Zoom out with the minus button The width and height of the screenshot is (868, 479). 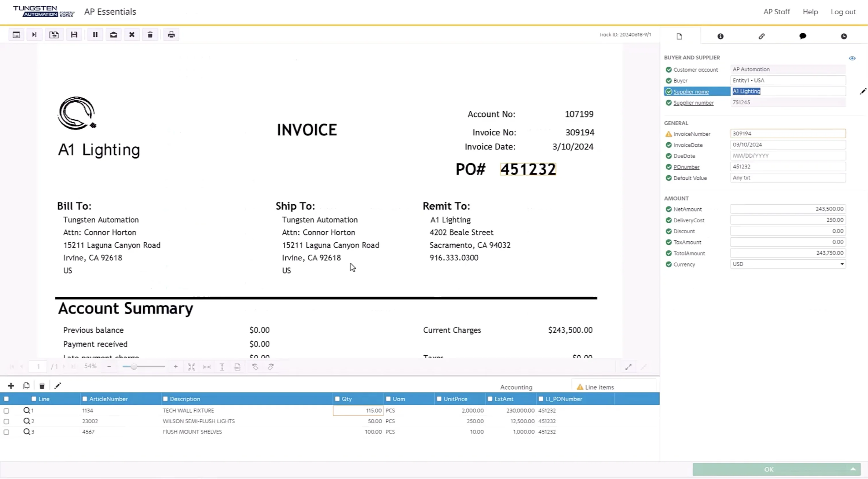coord(109,366)
